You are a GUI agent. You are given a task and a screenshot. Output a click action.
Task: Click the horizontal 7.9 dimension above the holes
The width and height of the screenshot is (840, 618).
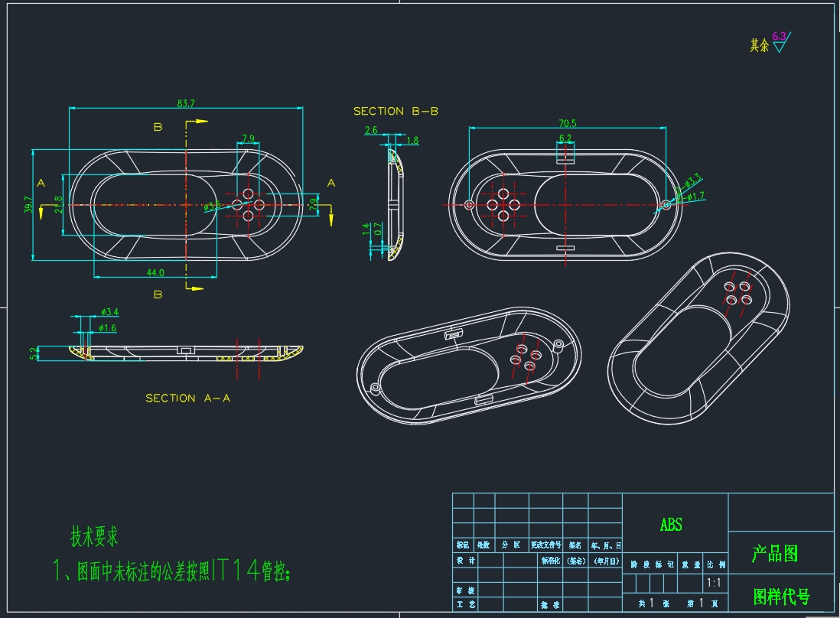point(248,138)
